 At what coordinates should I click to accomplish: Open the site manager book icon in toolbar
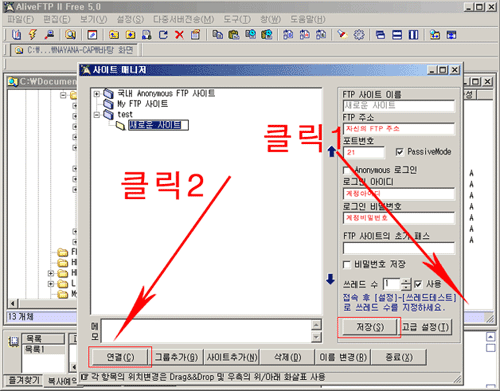(x=16, y=35)
